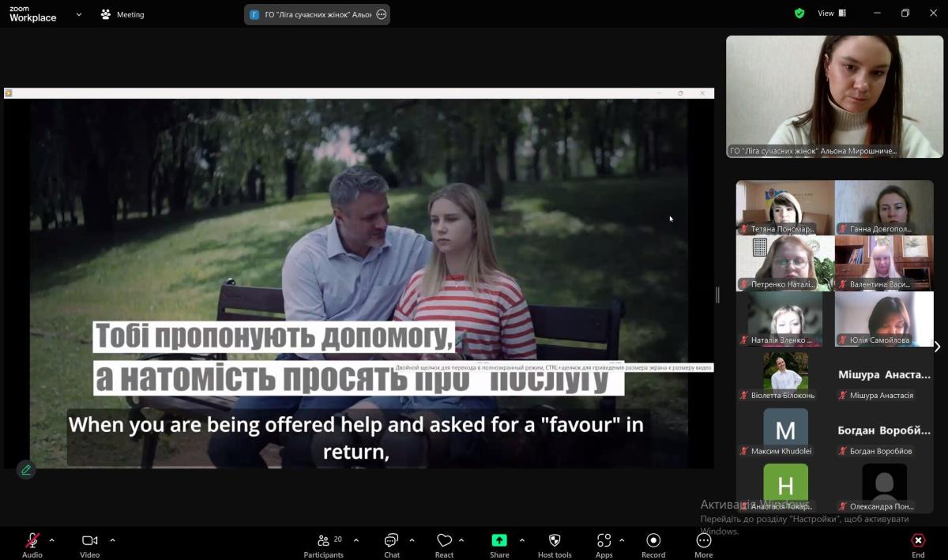Switch to the Meeting tab

[122, 14]
